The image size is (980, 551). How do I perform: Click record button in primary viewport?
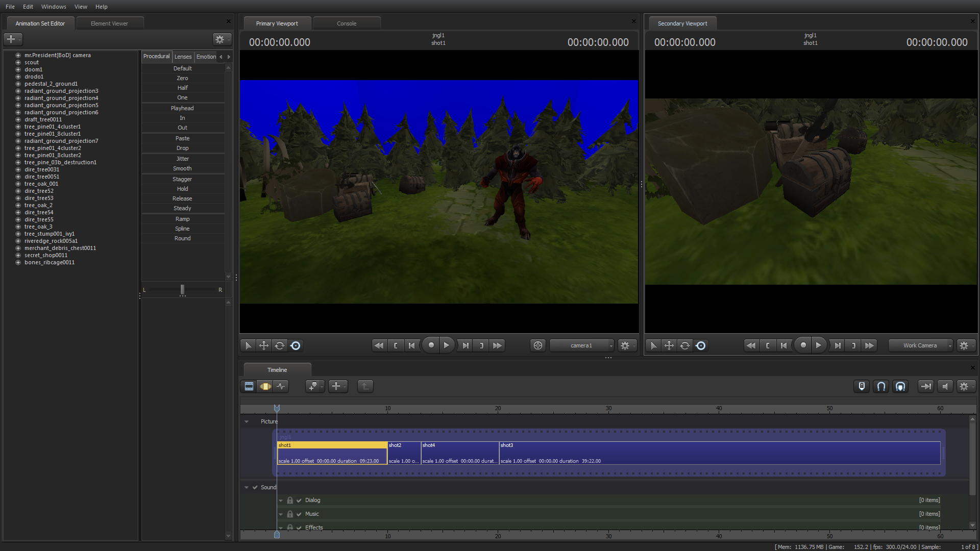tap(431, 345)
